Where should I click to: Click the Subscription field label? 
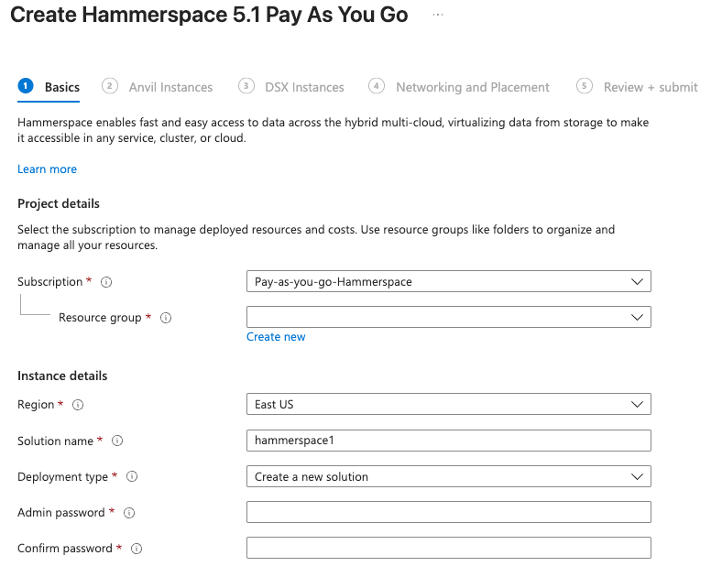pyautogui.click(x=49, y=281)
